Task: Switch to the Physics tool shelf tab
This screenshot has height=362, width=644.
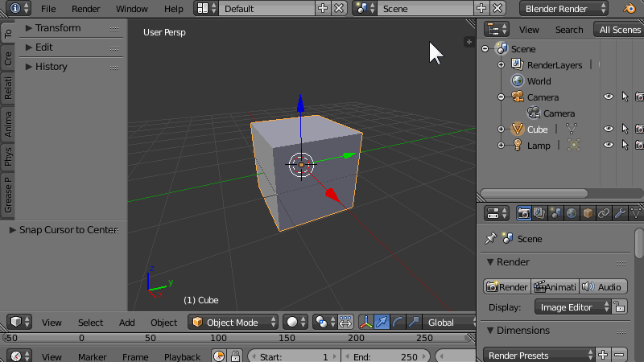Action: 8,156
